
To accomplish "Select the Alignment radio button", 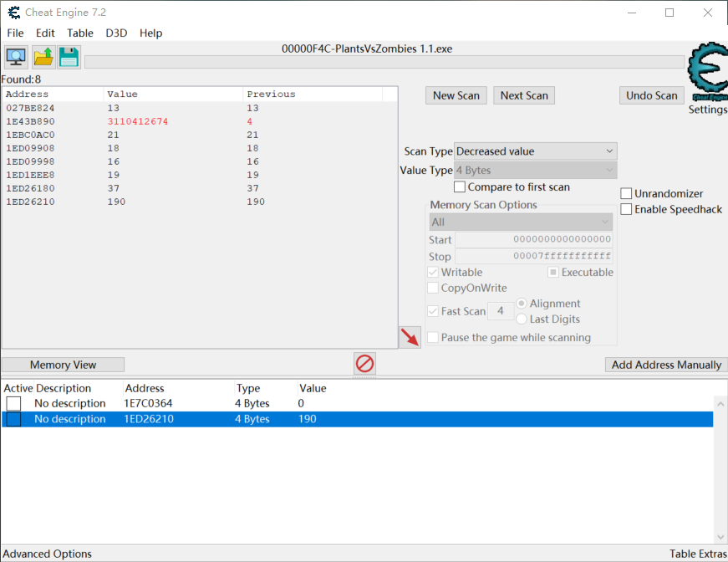I will (x=522, y=304).
